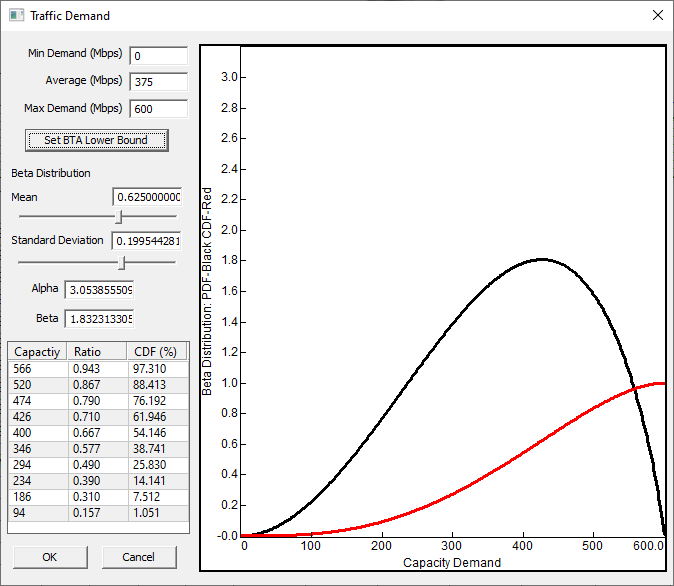Click the CDF (%) column header
Image resolution: width=674 pixels, height=586 pixels.
point(157,352)
